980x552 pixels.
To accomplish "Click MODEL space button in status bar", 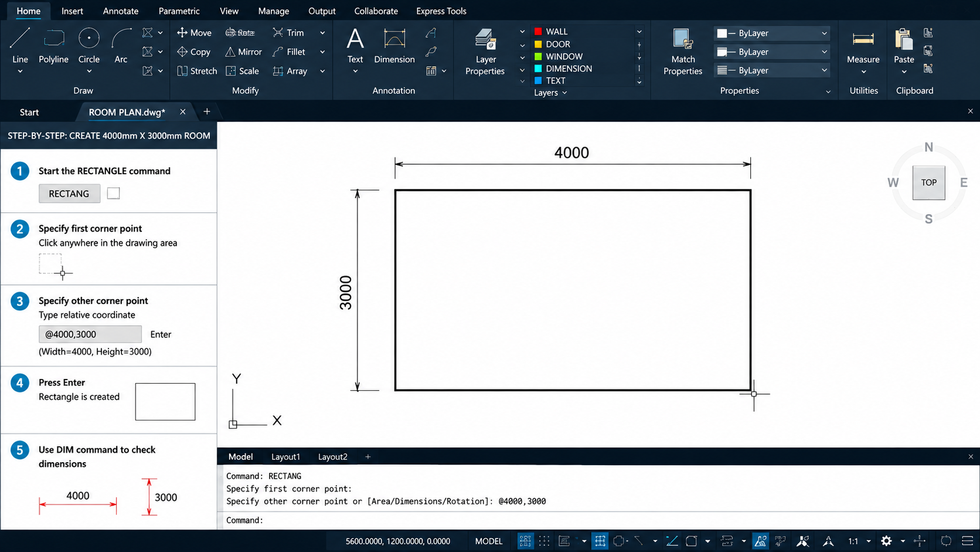I will click(x=488, y=541).
